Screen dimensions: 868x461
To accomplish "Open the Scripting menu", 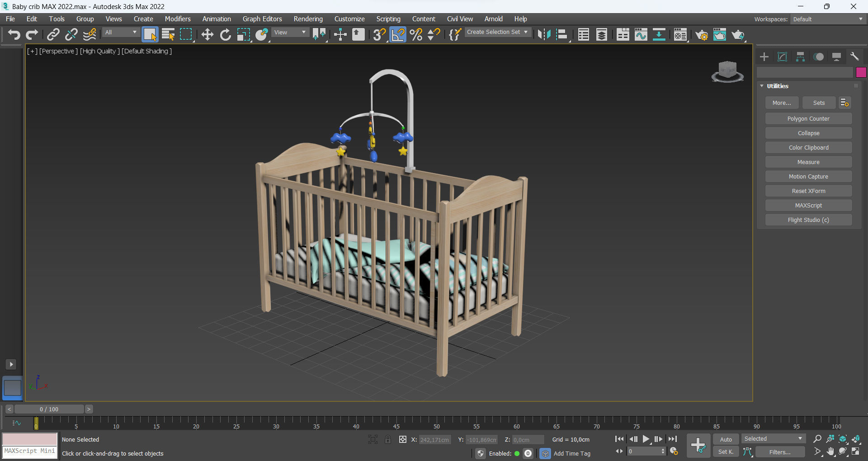I will (388, 19).
